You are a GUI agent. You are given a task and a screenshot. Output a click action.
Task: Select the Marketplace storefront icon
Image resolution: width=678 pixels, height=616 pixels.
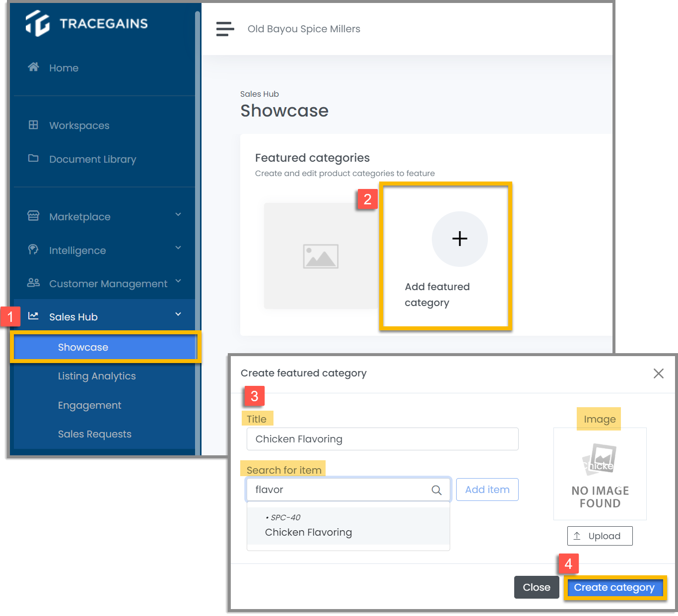pyautogui.click(x=33, y=216)
